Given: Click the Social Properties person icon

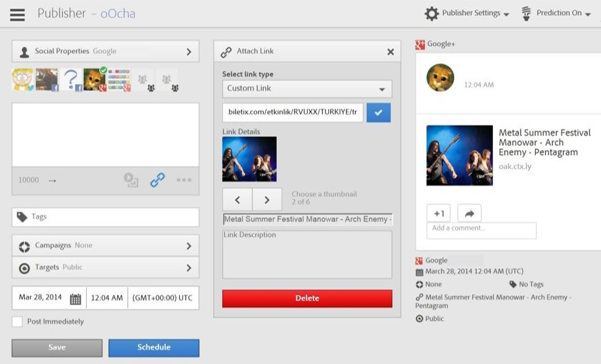Looking at the screenshot, I should [24, 52].
